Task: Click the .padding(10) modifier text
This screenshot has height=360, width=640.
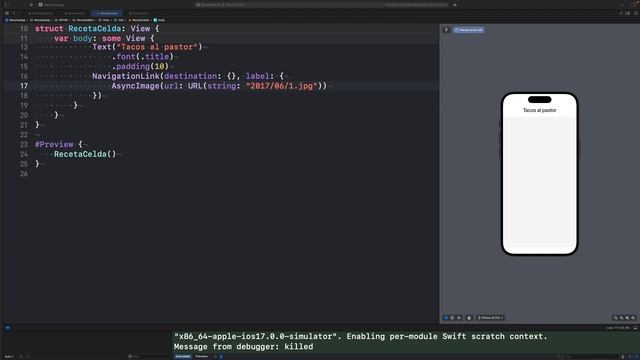Action: tap(140, 66)
